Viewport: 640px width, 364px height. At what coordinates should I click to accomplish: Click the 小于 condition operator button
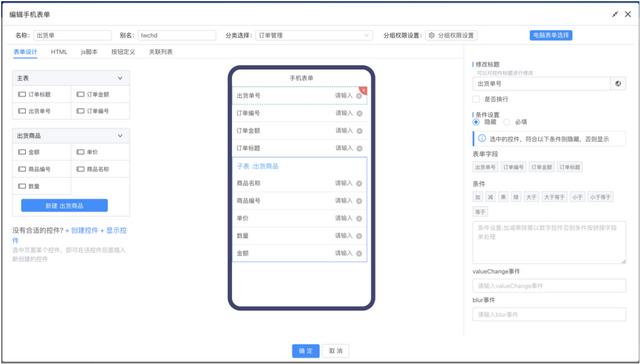(577, 197)
